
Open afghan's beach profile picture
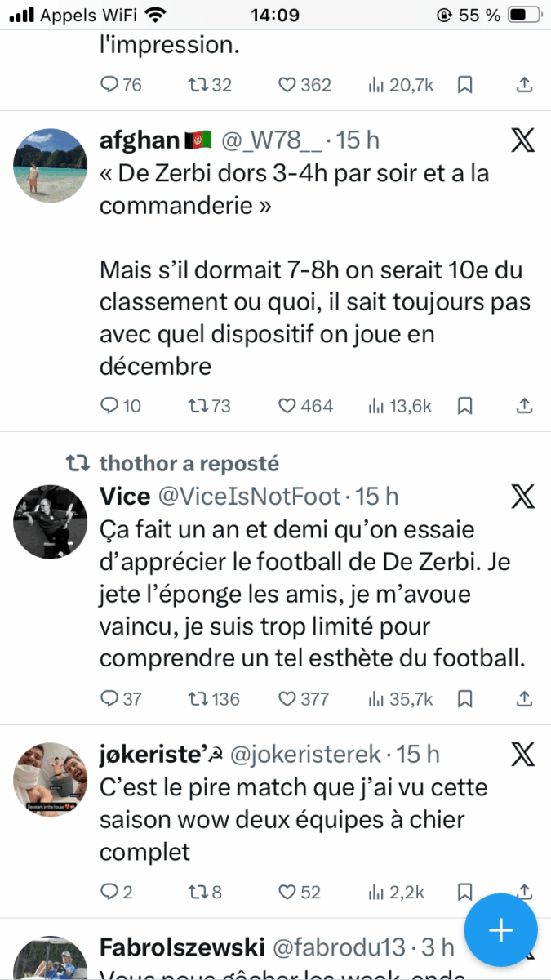coord(50,164)
